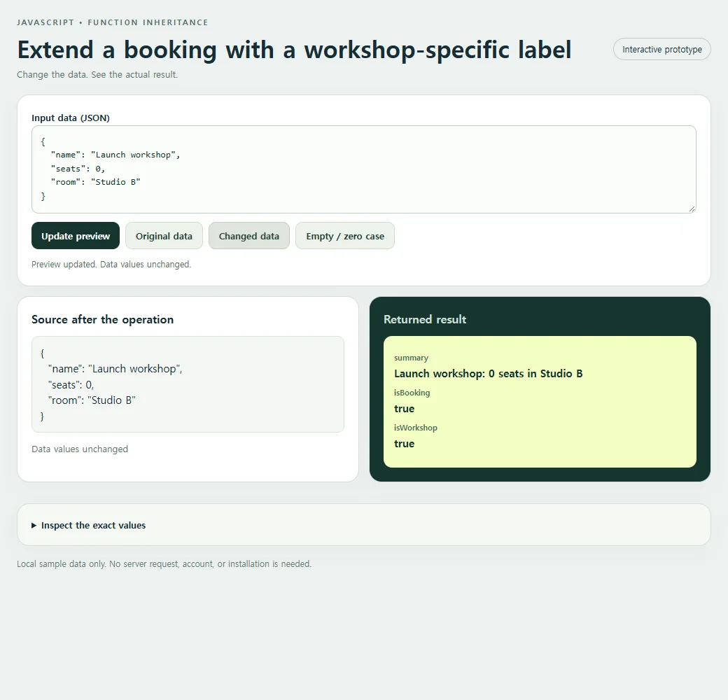Click the Data values unchanged caption
Image resolution: width=728 pixels, height=700 pixels.
click(x=80, y=449)
